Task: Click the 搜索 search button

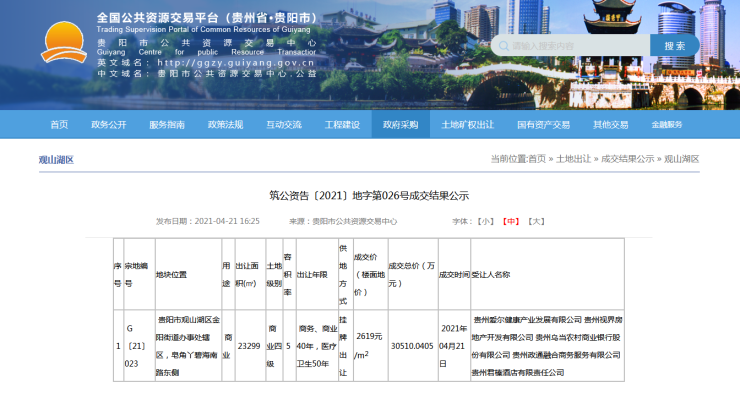Action: pyautogui.click(x=674, y=46)
